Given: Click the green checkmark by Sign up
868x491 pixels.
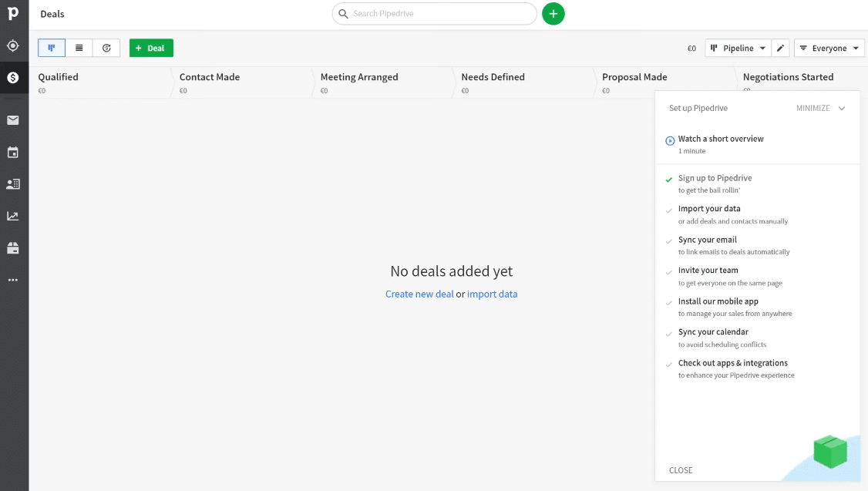Looking at the screenshot, I should coord(669,180).
